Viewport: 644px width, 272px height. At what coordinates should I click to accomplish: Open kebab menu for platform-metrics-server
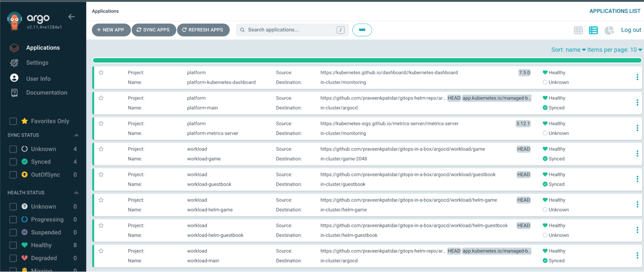637,128
